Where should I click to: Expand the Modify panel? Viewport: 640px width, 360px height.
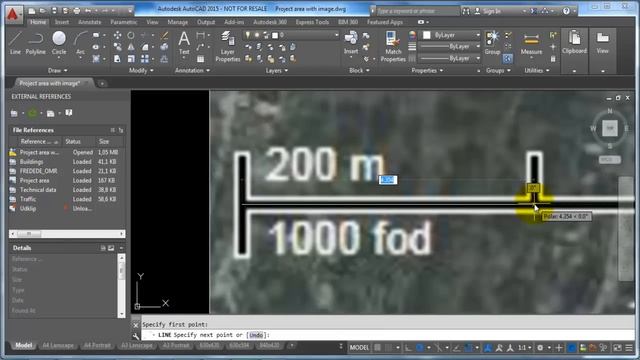click(x=141, y=71)
